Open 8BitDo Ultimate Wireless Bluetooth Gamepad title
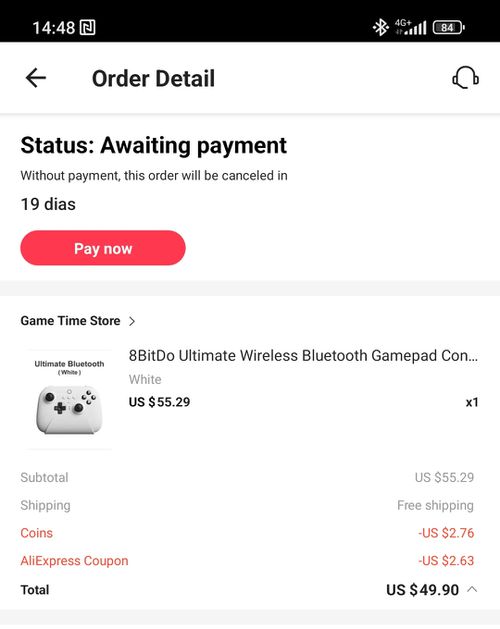Screen dimensions: 500x629 (303, 356)
